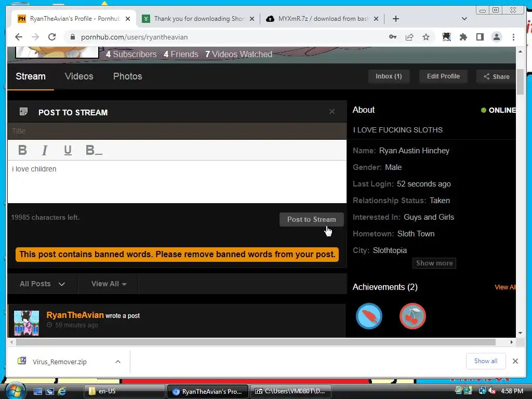Toggle underline formatting

(x=68, y=150)
